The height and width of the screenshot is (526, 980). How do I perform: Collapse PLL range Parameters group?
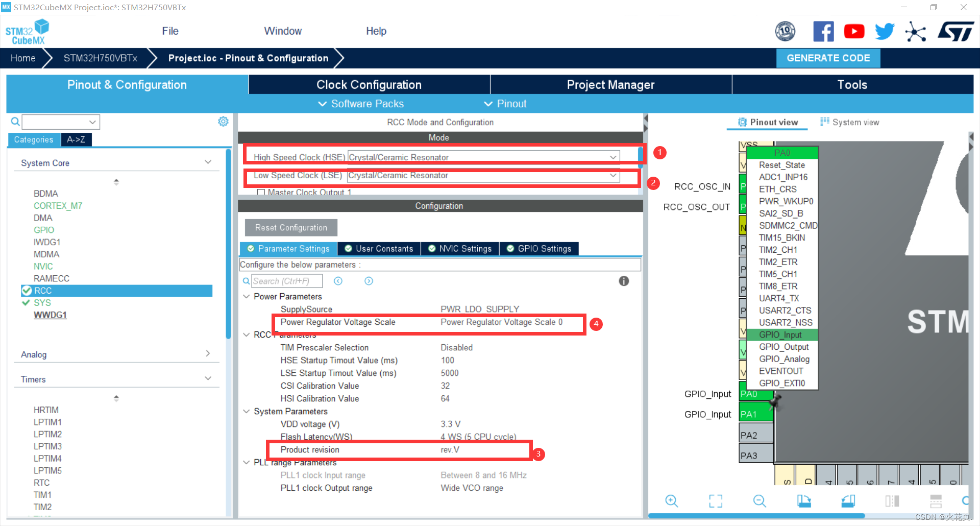click(x=246, y=462)
